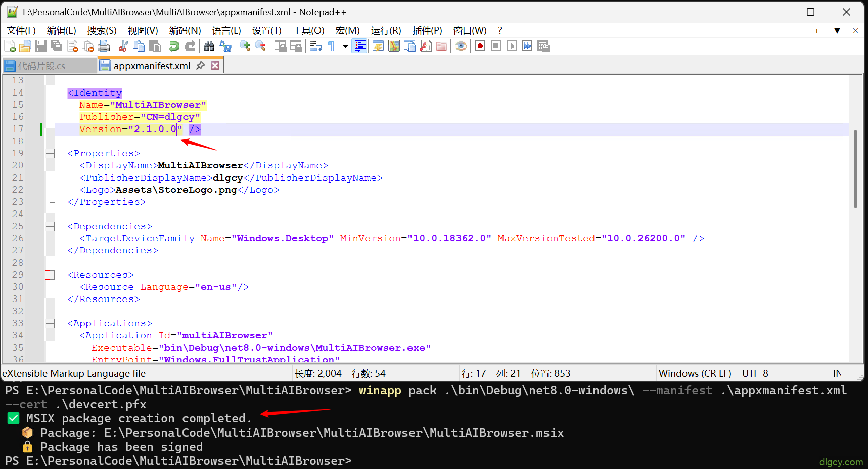The width and height of the screenshot is (868, 469).
Task: Click the green Undo arrow icon
Action: (x=174, y=47)
